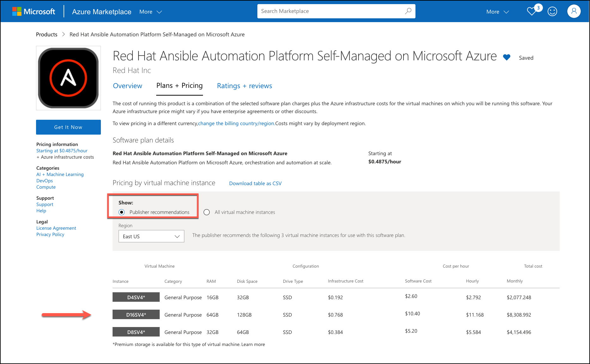The height and width of the screenshot is (364, 590).
Task: Open the change billing country/region link
Action: click(x=236, y=124)
